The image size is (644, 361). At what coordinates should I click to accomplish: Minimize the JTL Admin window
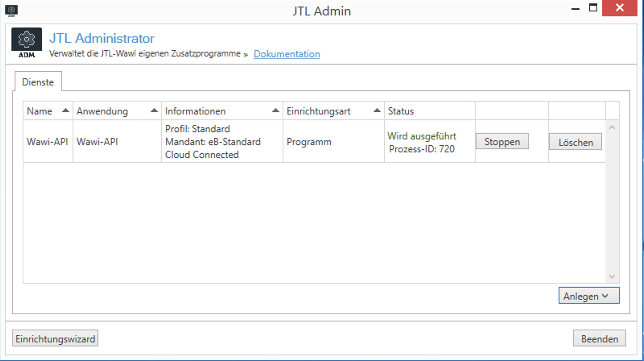(575, 8)
